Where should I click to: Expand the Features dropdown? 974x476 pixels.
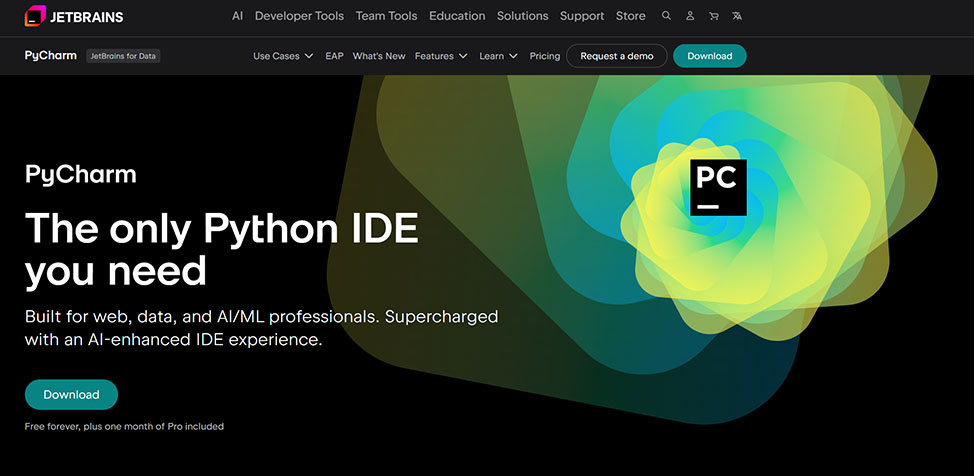(x=441, y=56)
